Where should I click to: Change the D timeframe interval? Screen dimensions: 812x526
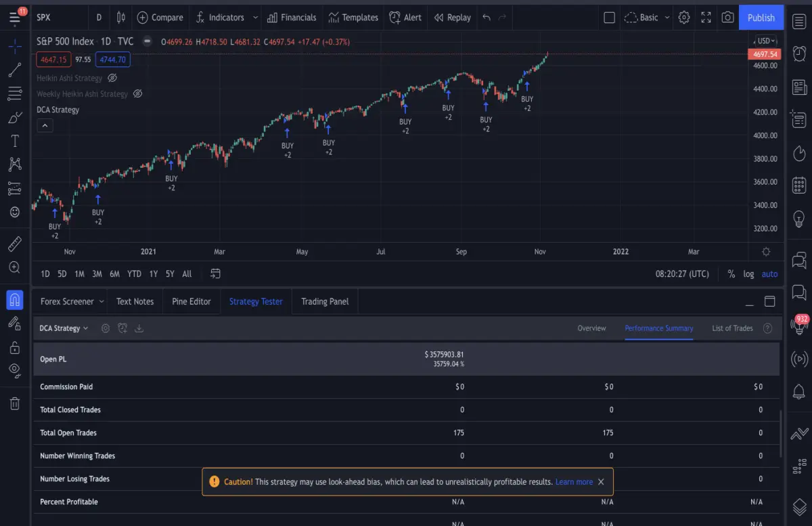pos(99,18)
